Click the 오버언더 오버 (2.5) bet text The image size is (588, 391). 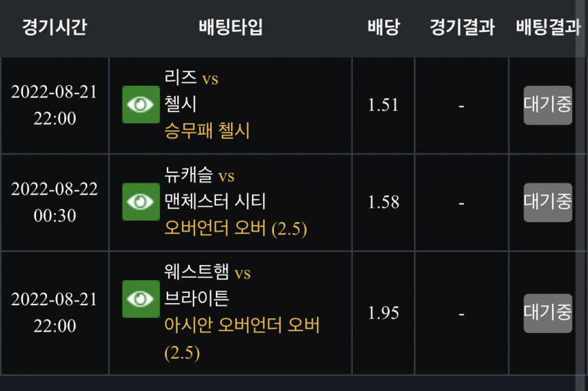point(235,228)
